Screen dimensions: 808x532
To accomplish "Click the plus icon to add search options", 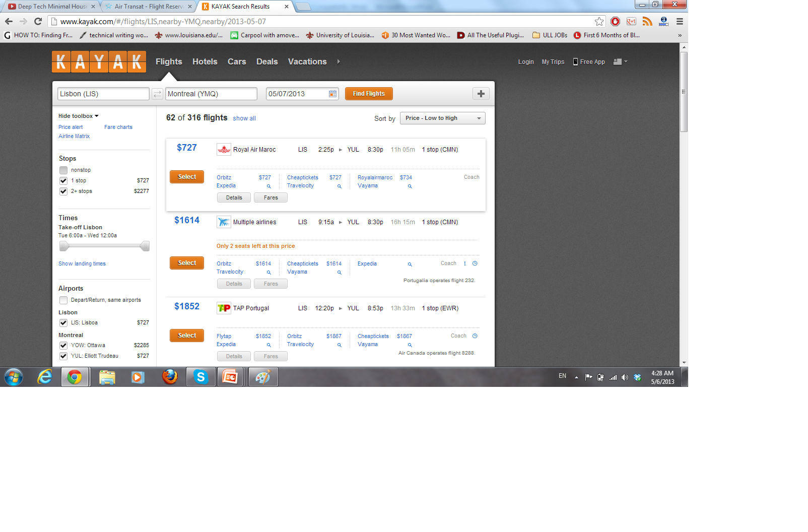I will pyautogui.click(x=481, y=94).
